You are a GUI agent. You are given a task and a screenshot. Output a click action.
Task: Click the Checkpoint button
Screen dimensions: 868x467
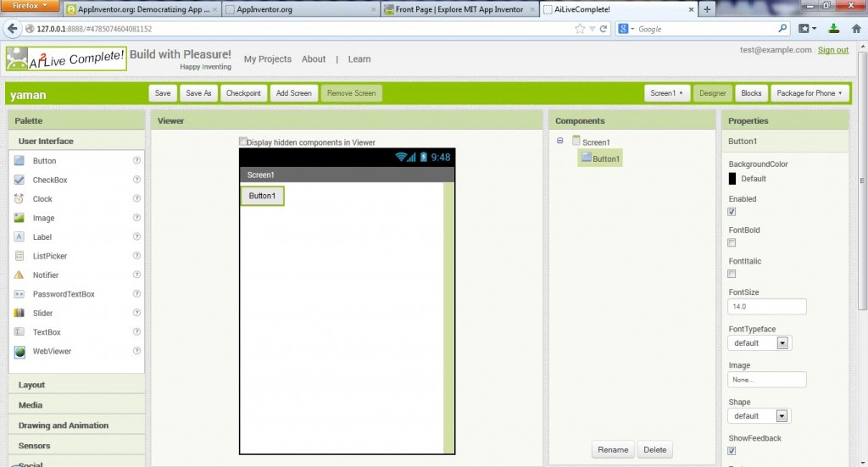(243, 93)
